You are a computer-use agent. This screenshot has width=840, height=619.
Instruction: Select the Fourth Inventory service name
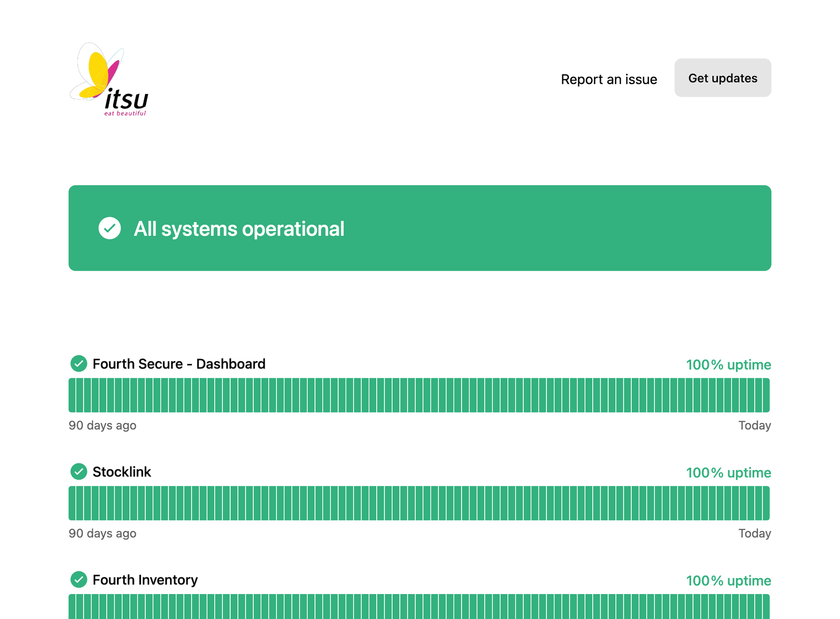pos(145,580)
